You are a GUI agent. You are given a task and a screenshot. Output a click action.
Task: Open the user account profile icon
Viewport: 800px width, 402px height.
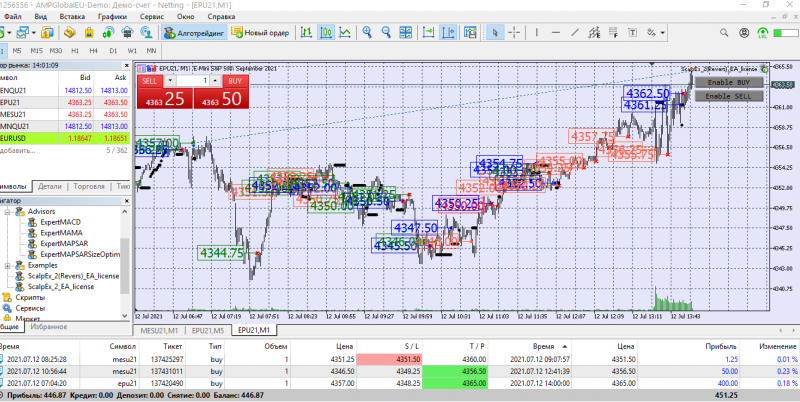pyautogui.click(x=743, y=33)
